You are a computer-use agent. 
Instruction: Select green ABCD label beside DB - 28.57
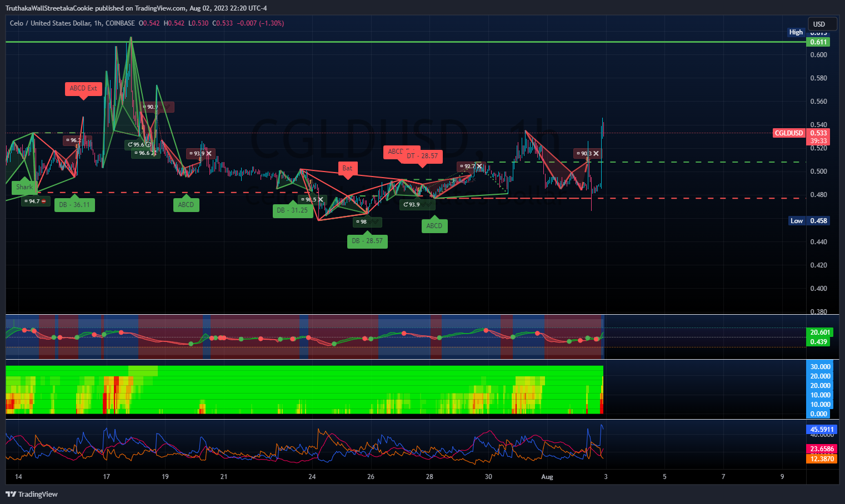[x=434, y=226]
